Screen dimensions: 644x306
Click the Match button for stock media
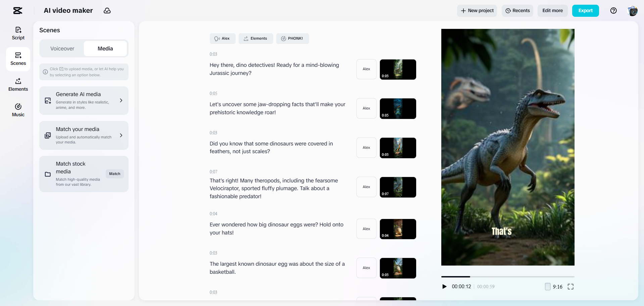[115, 174]
